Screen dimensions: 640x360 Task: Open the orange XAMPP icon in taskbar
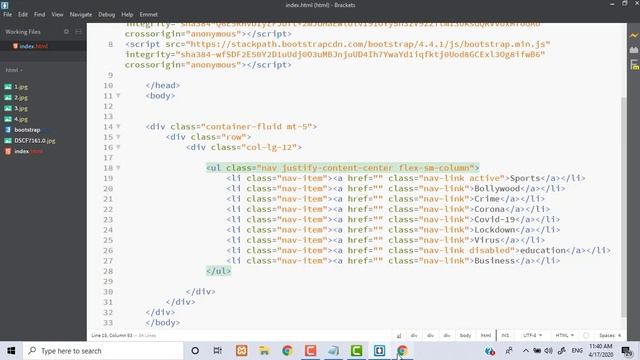coord(241,351)
